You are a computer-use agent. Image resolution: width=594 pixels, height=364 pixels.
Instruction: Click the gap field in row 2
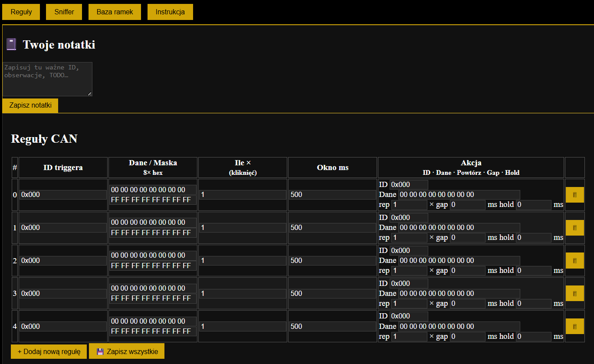pyautogui.click(x=468, y=271)
